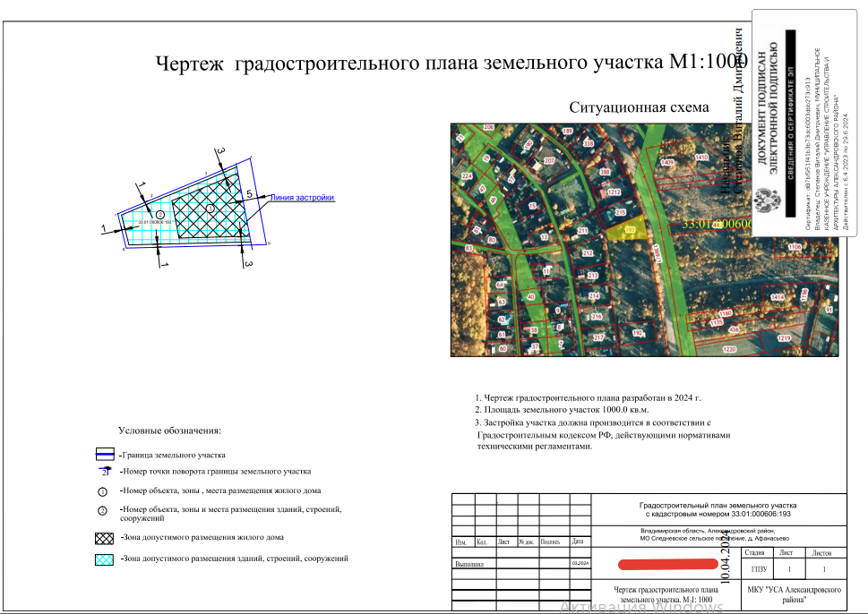Click the 'Выполнил' row in the title block
This screenshot has height=614, width=868.
pyautogui.click(x=521, y=564)
